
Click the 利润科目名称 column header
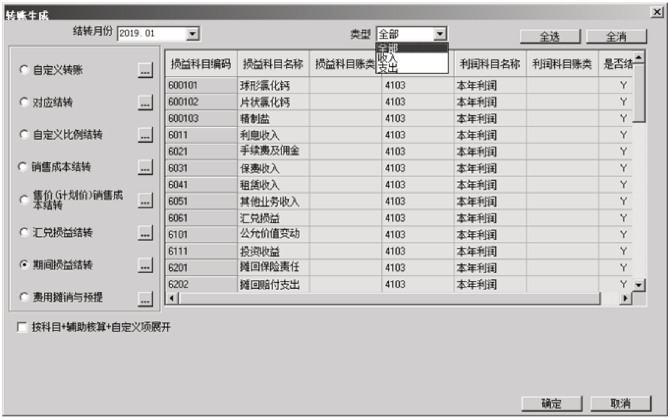[490, 64]
